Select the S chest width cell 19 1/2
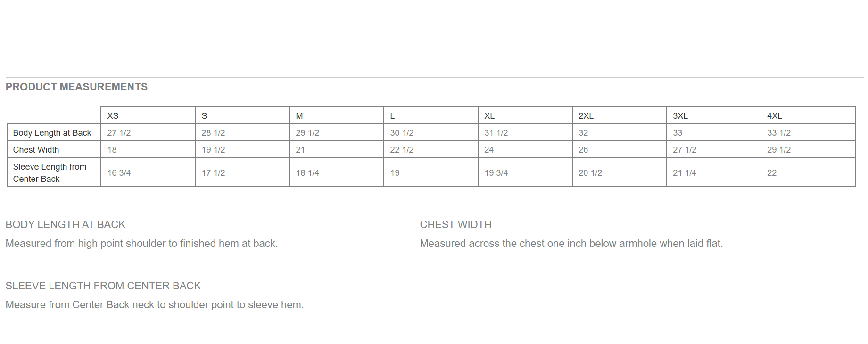Image resolution: width=868 pixels, height=344 pixels. tap(213, 150)
